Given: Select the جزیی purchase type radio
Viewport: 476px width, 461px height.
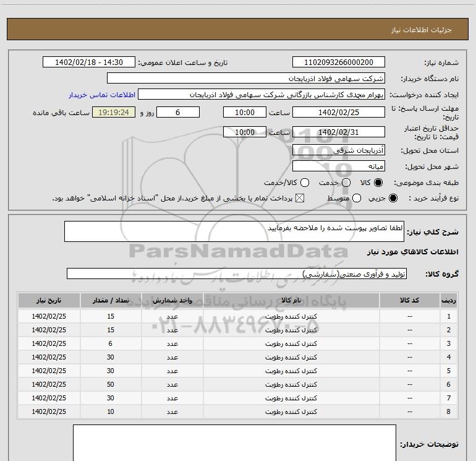Looking at the screenshot, I should (393, 198).
